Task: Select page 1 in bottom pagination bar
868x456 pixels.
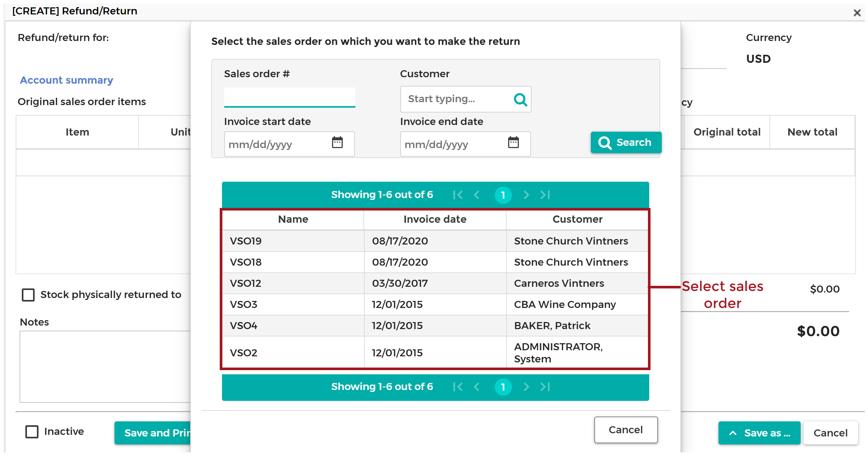Action: coord(503,387)
